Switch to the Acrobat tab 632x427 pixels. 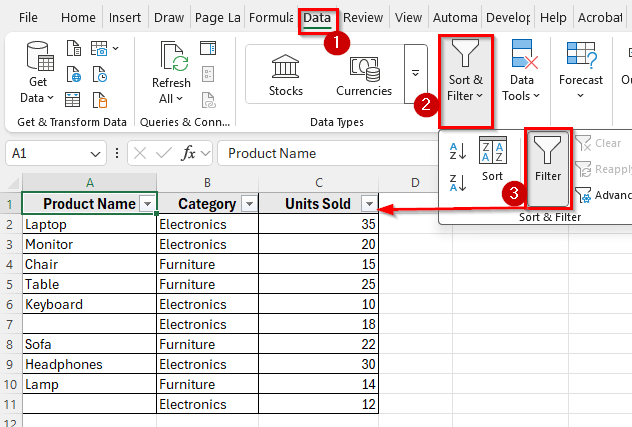[600, 18]
